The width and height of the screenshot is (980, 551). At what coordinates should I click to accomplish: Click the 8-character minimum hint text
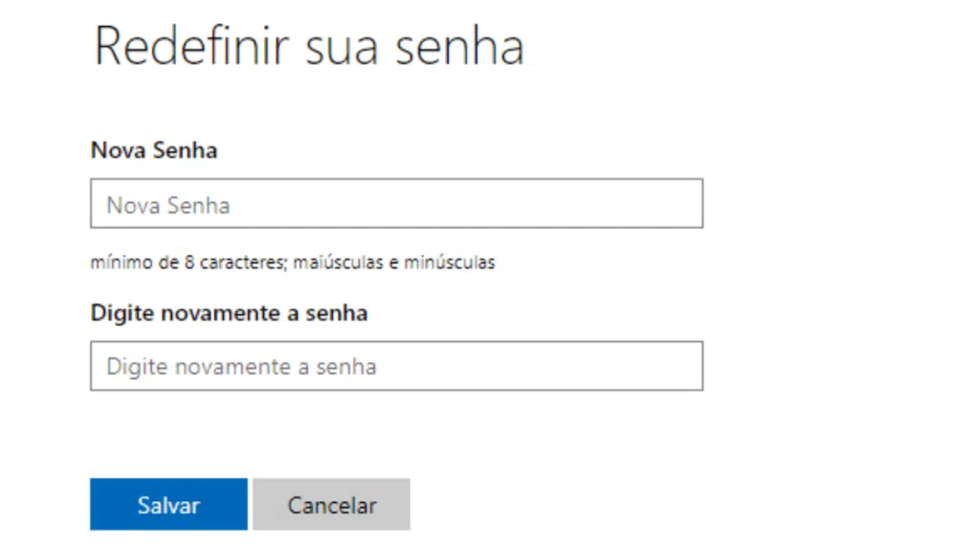pos(292,262)
